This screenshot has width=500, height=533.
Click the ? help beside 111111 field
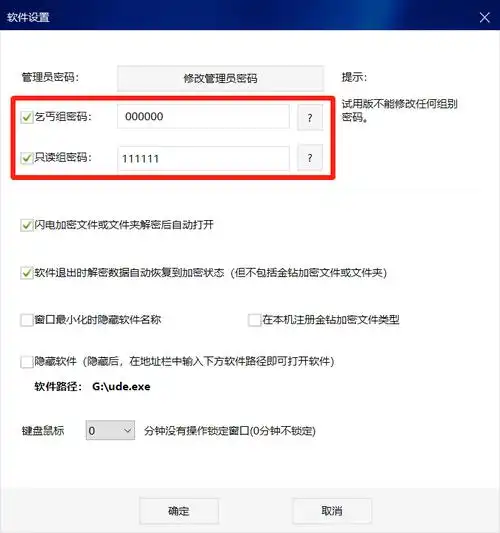tap(310, 158)
